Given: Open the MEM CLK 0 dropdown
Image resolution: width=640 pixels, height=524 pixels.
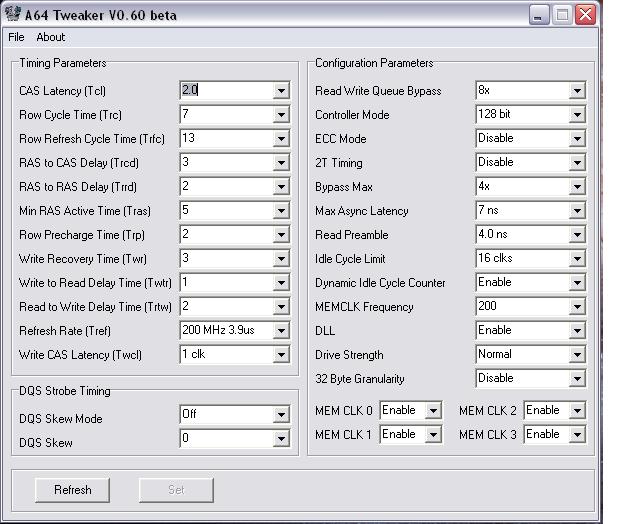Looking at the screenshot, I should coord(433,411).
